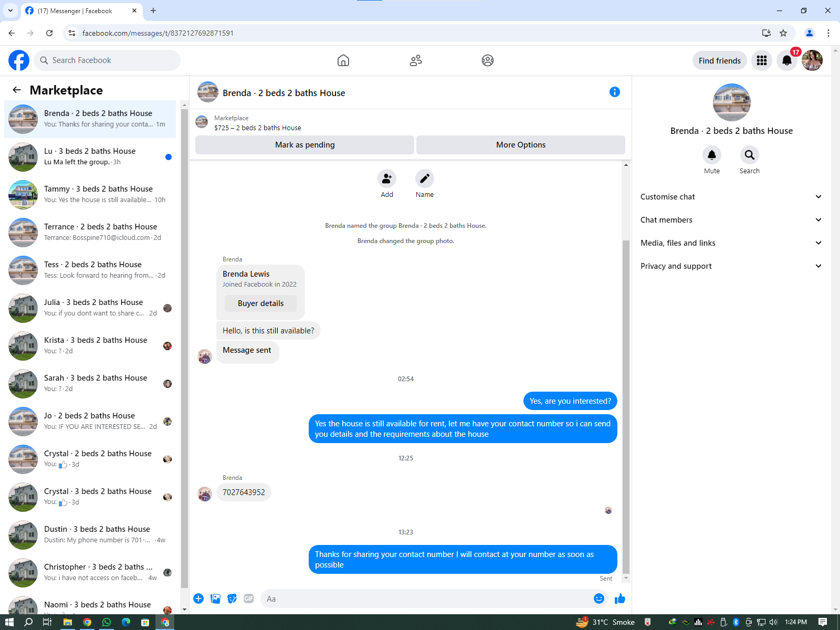Click the chat messages vertical scrollbar

coord(626,407)
